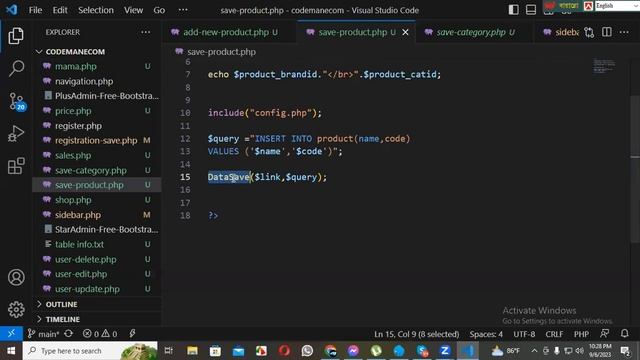
Task: Open price.php in the explorer
Action: coord(73,111)
